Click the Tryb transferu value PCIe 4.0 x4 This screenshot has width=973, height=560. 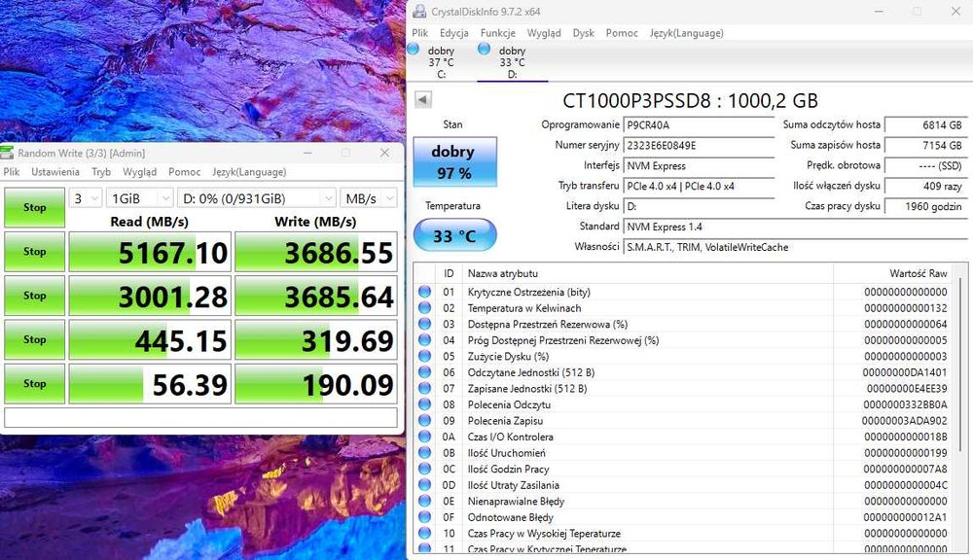click(x=699, y=186)
